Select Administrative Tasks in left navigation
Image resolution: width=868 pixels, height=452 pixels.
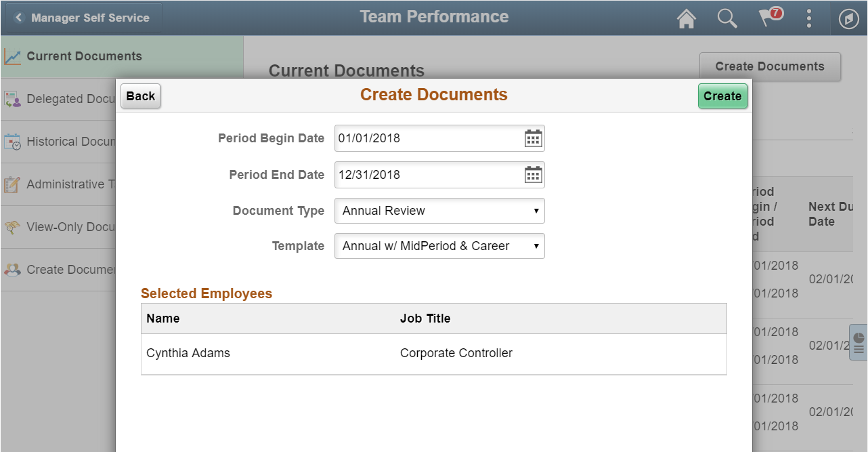coord(58,184)
